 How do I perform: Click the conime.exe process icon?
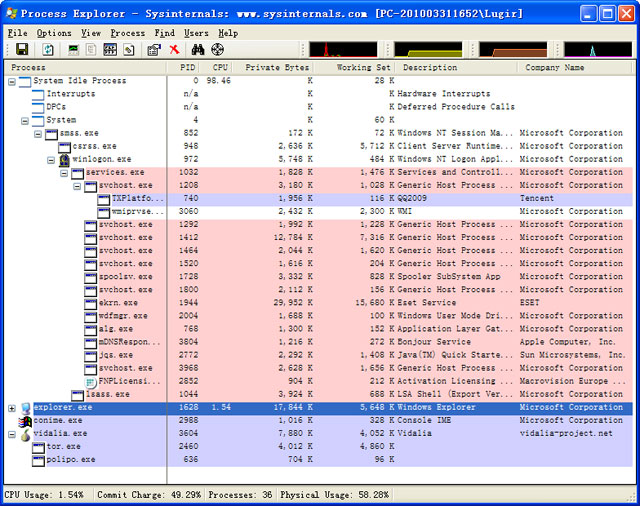(x=25, y=422)
